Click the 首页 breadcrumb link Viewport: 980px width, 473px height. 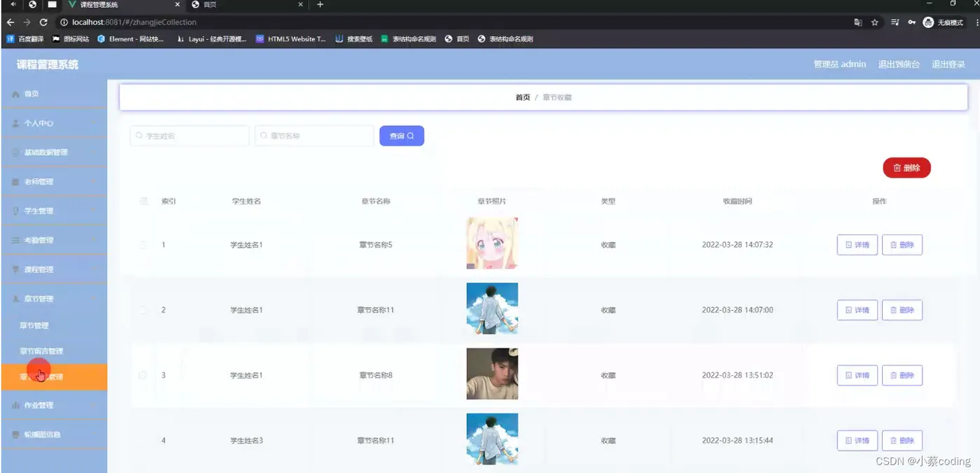point(523,97)
